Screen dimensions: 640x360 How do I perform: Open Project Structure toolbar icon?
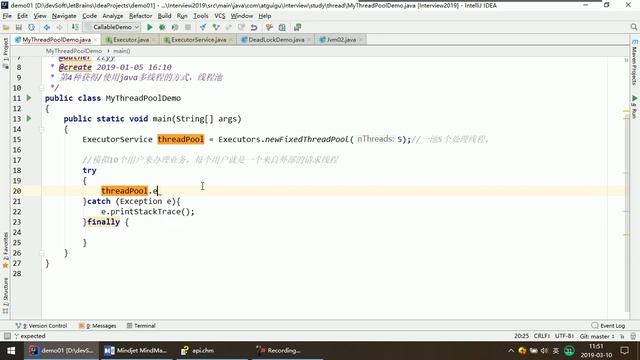tap(282, 27)
